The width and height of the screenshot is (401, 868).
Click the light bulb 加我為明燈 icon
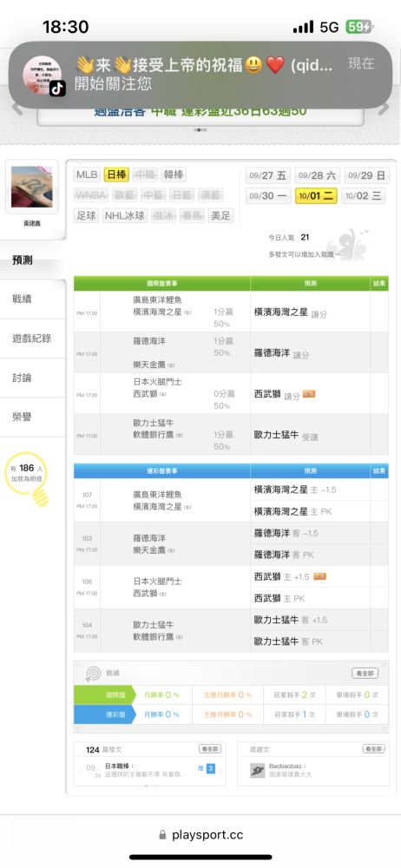click(x=27, y=479)
